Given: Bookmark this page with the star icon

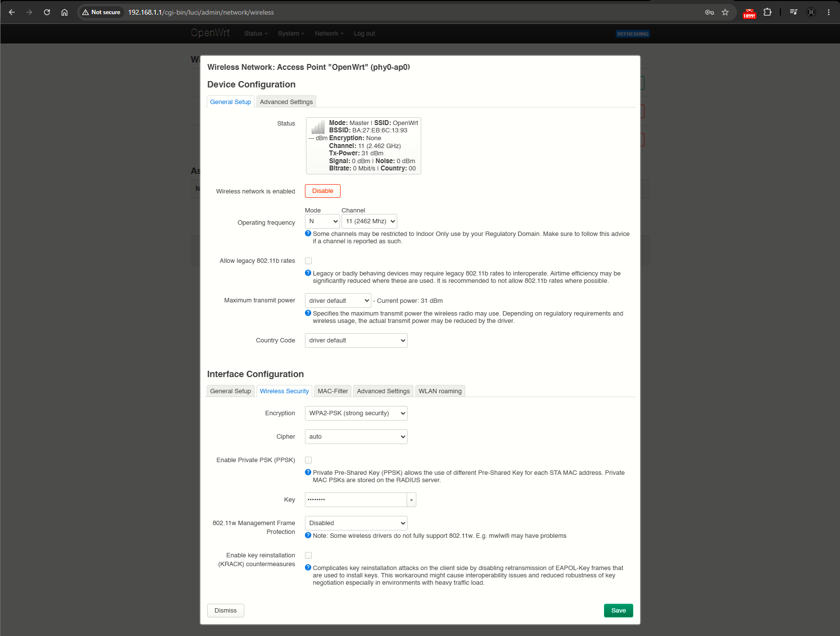Looking at the screenshot, I should [725, 12].
